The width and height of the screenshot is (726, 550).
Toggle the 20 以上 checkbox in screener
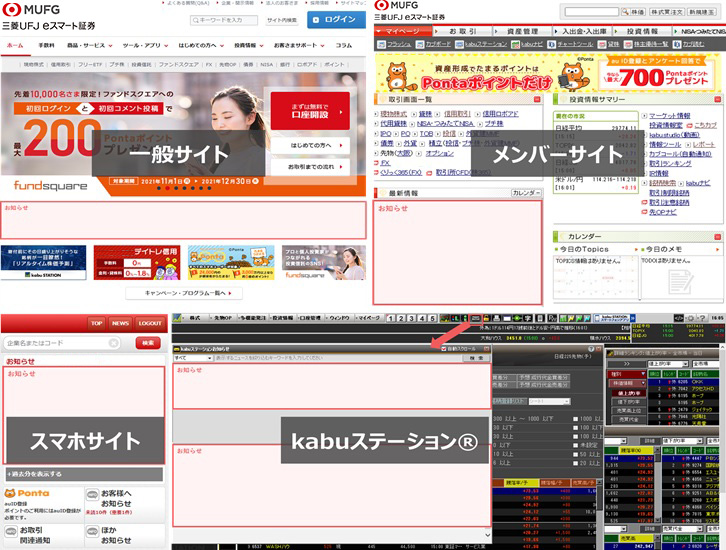[x=576, y=463]
